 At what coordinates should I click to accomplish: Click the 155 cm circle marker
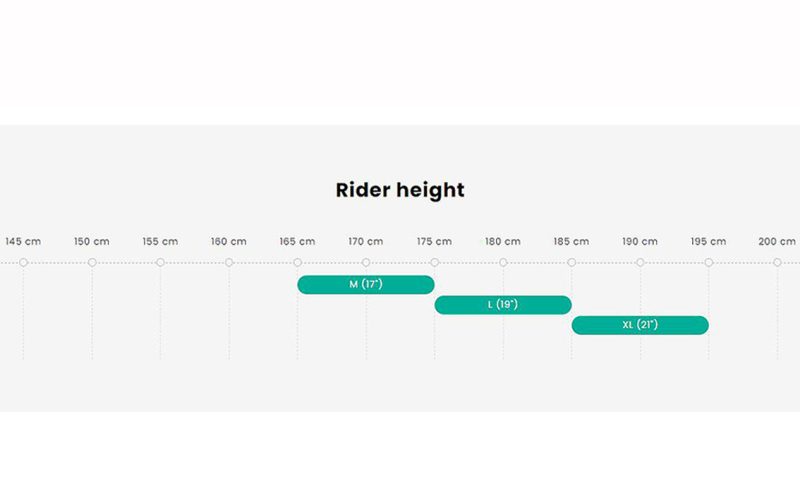160,262
